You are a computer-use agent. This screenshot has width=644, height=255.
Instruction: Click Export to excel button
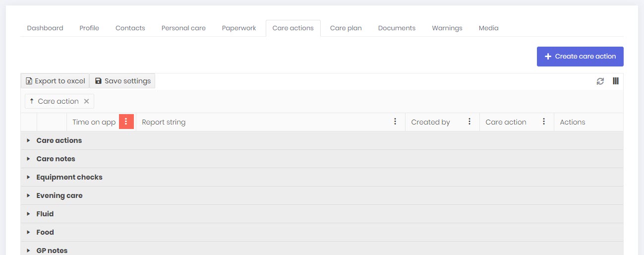pos(55,81)
